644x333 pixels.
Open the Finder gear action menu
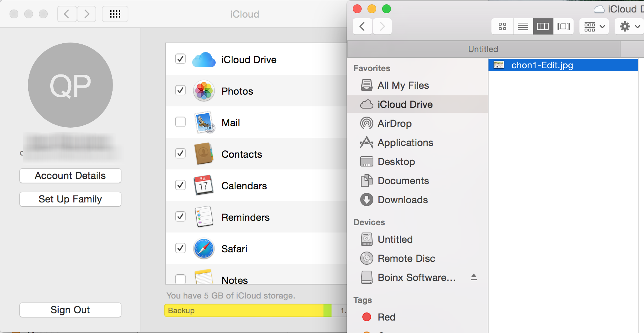click(x=629, y=26)
